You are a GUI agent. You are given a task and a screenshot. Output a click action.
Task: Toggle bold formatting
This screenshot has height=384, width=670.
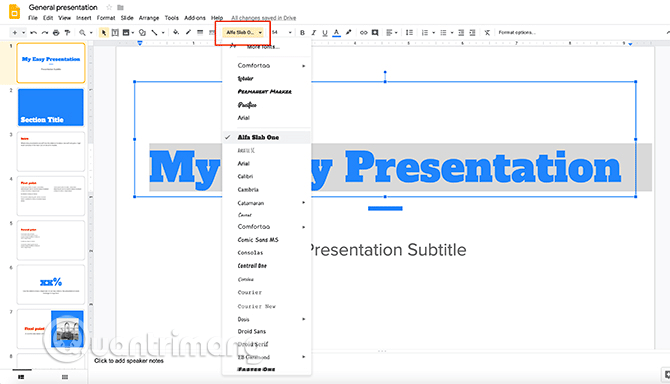302,32
